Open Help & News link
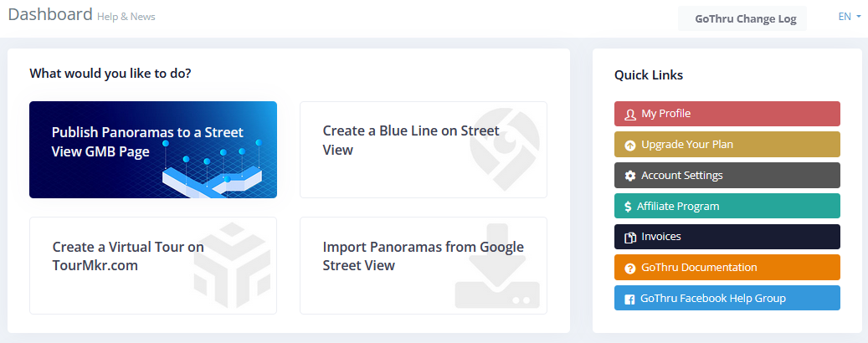 point(126,17)
